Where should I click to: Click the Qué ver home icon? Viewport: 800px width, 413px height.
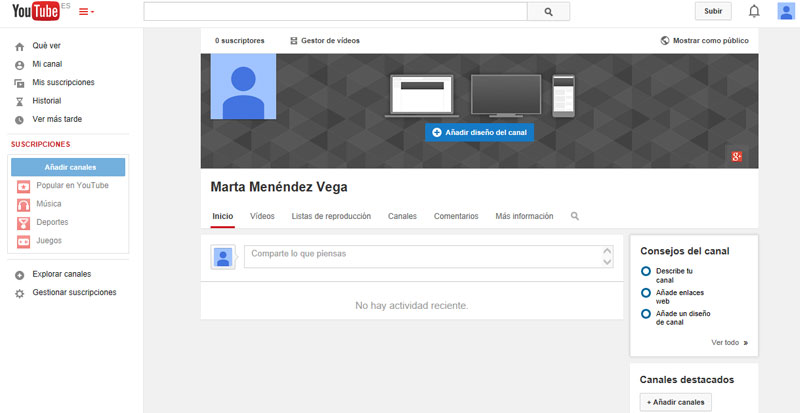[x=19, y=46]
